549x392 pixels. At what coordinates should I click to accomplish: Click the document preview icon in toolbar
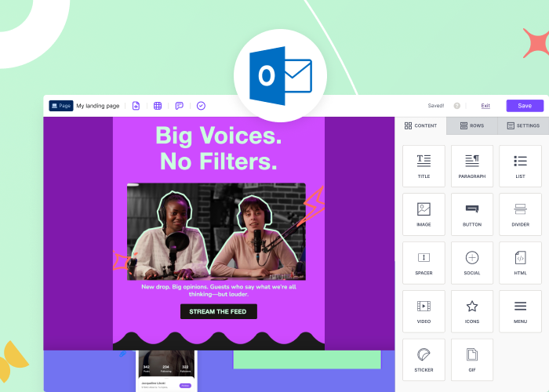(x=136, y=106)
